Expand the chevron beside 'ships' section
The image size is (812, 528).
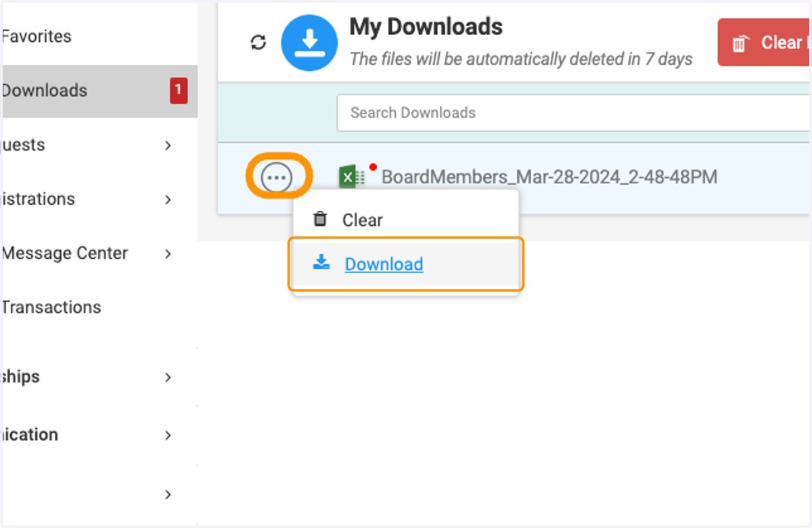coord(168,377)
